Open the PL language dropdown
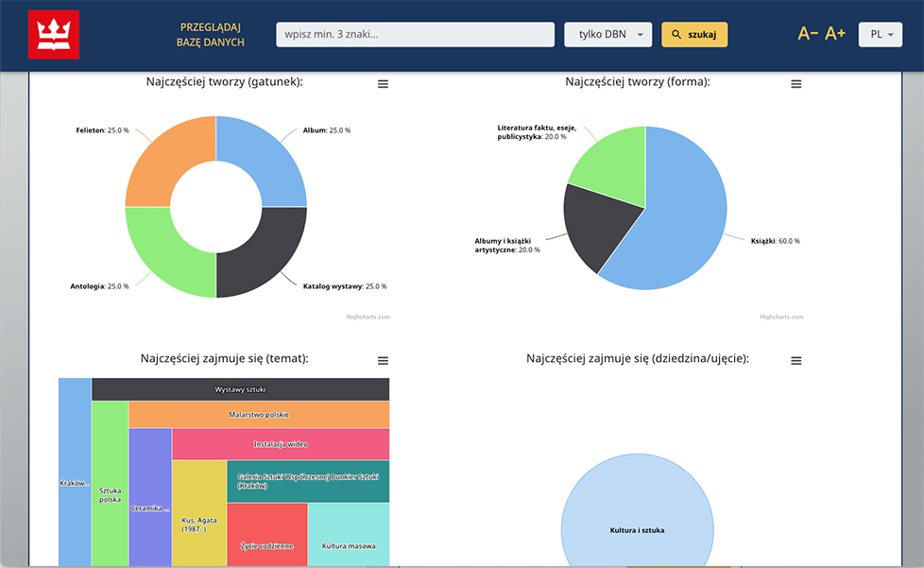 (x=881, y=34)
